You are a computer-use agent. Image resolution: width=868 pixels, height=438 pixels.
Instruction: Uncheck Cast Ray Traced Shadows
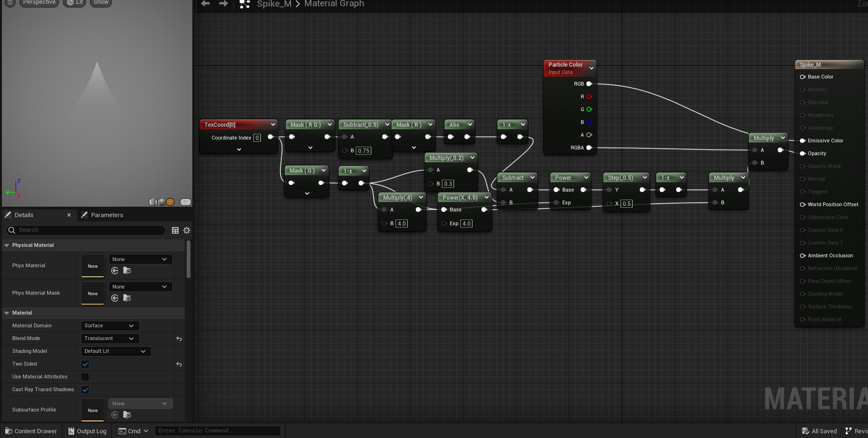pyautogui.click(x=85, y=390)
